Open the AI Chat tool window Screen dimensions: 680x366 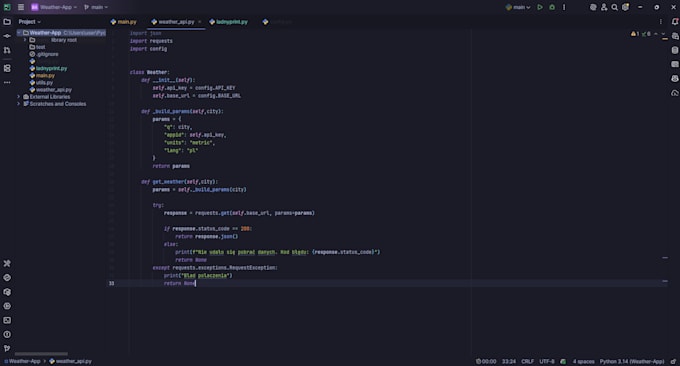(675, 36)
